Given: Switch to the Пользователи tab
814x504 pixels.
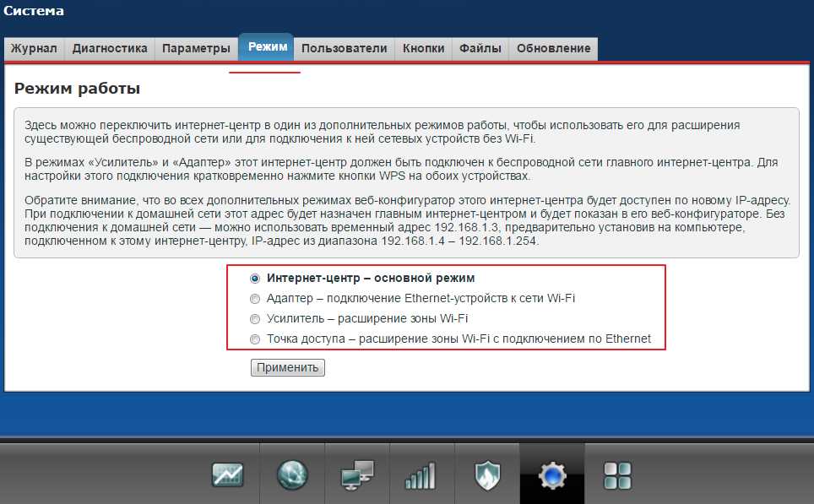Looking at the screenshot, I should pyautogui.click(x=345, y=49).
